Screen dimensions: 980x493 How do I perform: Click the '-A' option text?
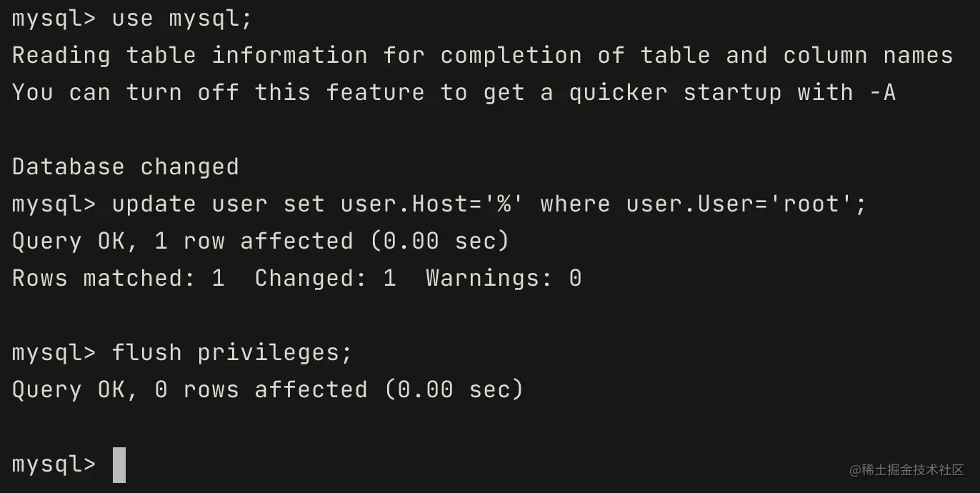click(x=882, y=93)
